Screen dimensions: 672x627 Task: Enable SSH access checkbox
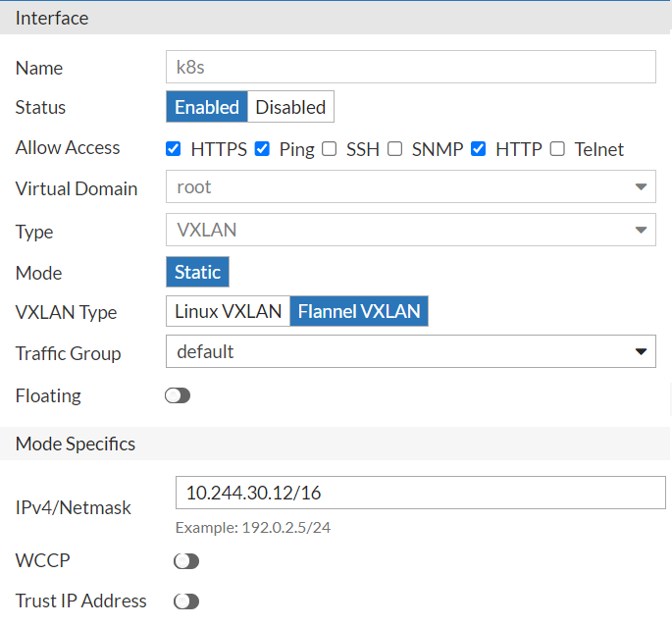tap(330, 149)
